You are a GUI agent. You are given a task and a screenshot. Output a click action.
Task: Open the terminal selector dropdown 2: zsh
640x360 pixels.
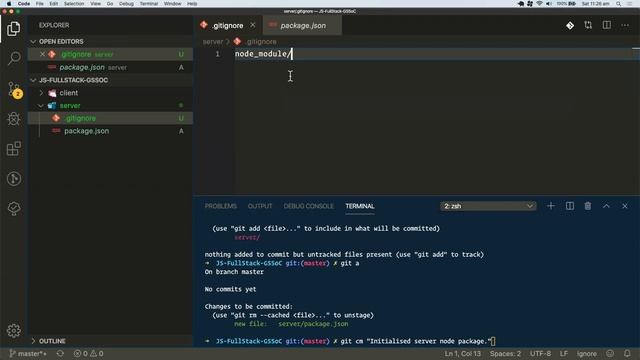(x=488, y=206)
